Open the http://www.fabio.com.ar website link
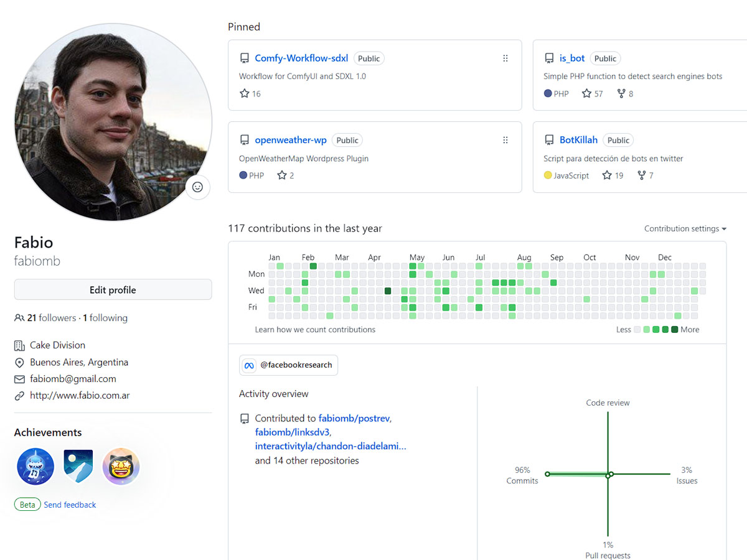747x560 pixels. point(80,396)
